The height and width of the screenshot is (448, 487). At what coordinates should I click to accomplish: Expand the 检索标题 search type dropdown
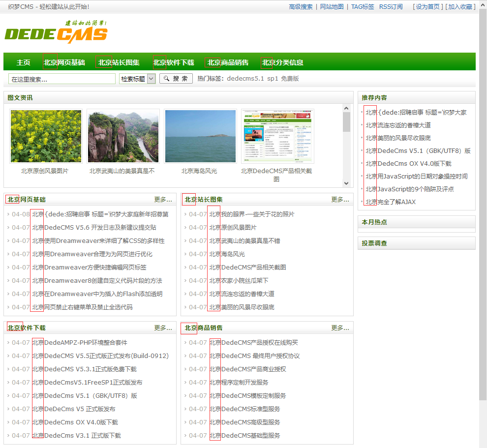pyautogui.click(x=151, y=79)
